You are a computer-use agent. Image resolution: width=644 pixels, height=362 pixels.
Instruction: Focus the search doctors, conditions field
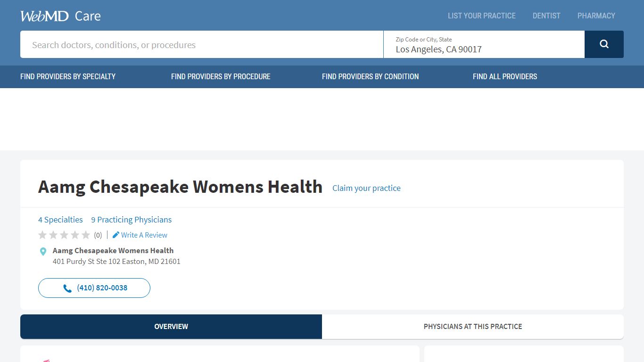202,44
